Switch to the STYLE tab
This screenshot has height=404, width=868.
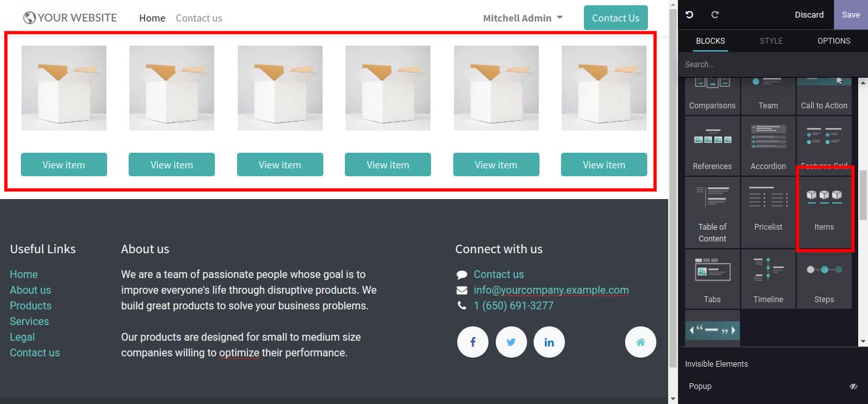click(x=771, y=40)
